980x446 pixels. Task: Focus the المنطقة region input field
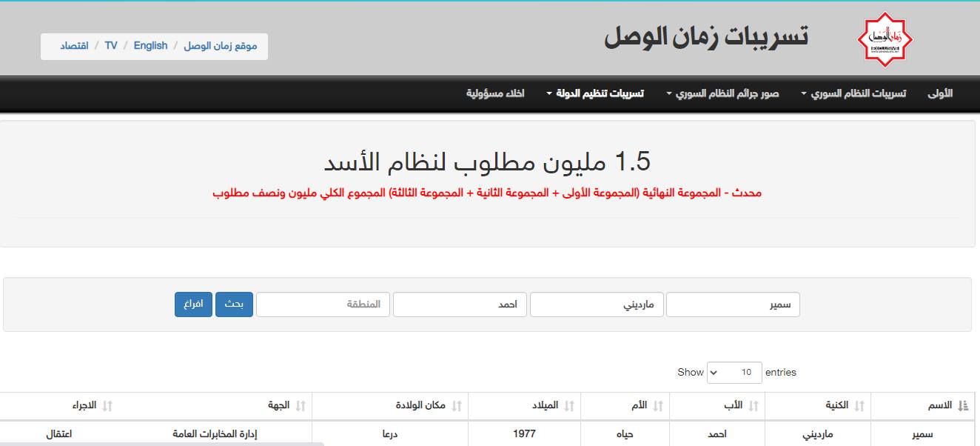[323, 304]
